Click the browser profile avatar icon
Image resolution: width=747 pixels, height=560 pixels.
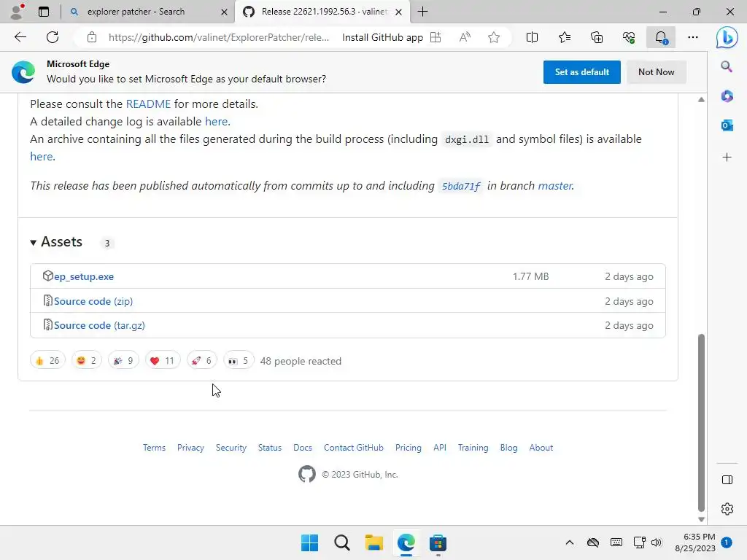coord(18,12)
